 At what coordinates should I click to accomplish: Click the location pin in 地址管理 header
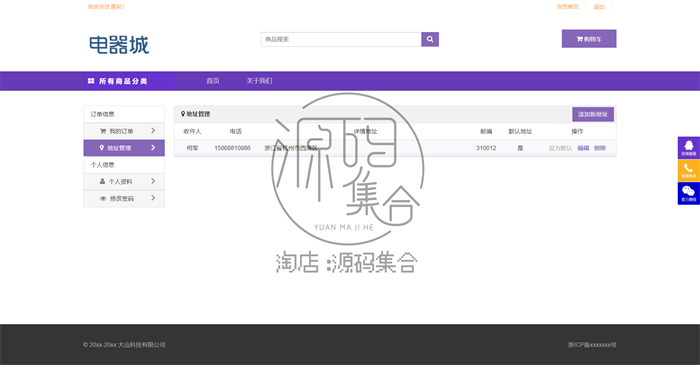click(x=183, y=114)
